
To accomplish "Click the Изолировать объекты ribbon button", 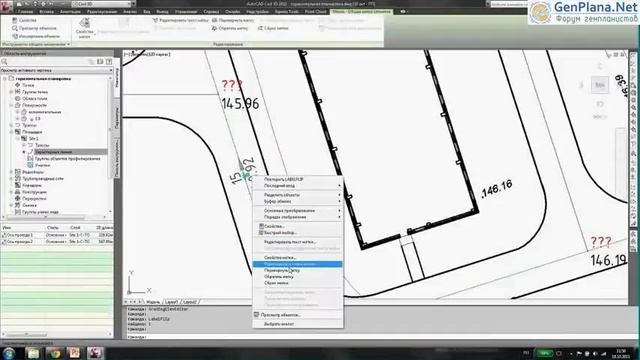I will tap(36, 36).
